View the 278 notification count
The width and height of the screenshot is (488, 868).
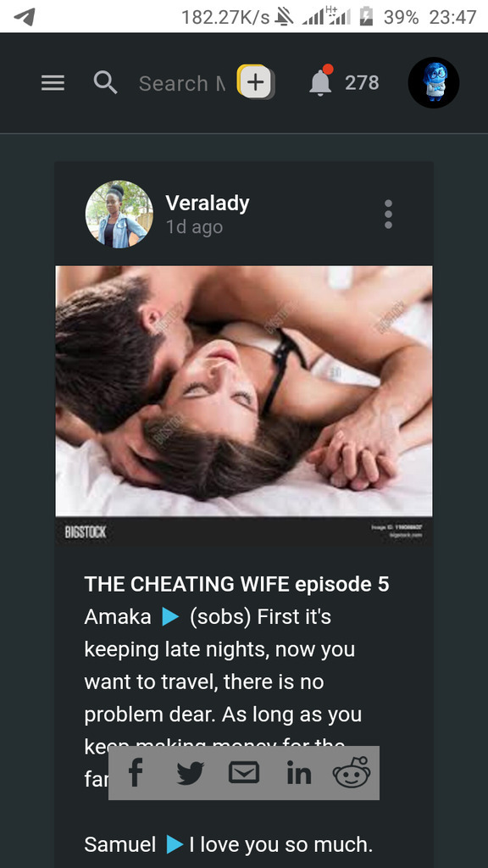362,83
